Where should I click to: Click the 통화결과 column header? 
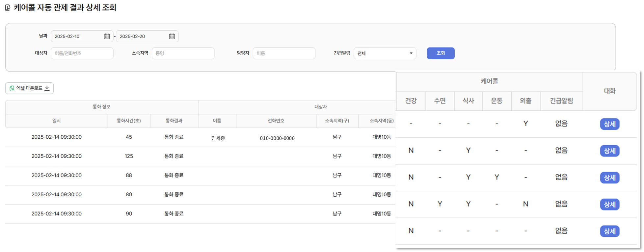coord(174,121)
